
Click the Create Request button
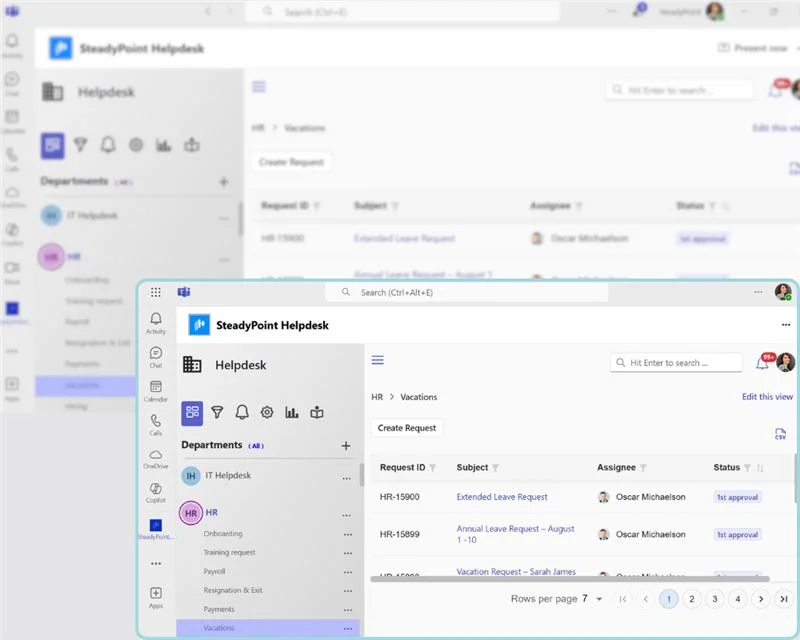407,428
